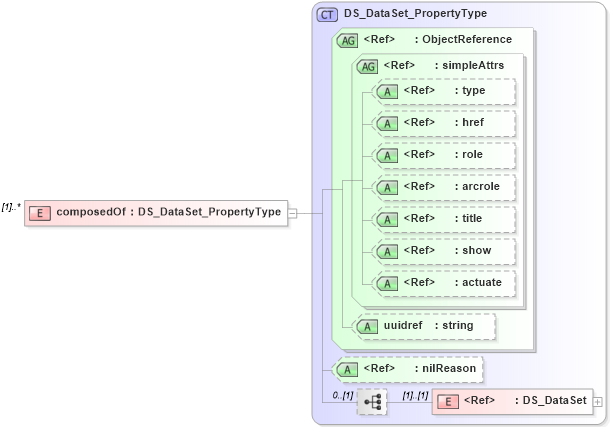This screenshot has width=610, height=427.
Task: Click the A icon of the role attribute
Action: point(387,156)
